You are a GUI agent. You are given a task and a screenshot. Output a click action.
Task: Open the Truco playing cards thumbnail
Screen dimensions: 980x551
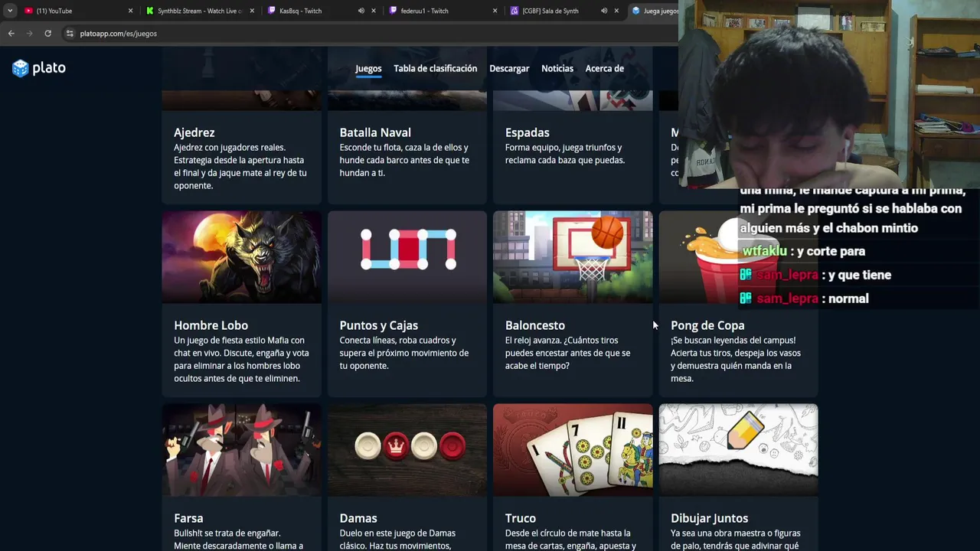click(x=573, y=450)
